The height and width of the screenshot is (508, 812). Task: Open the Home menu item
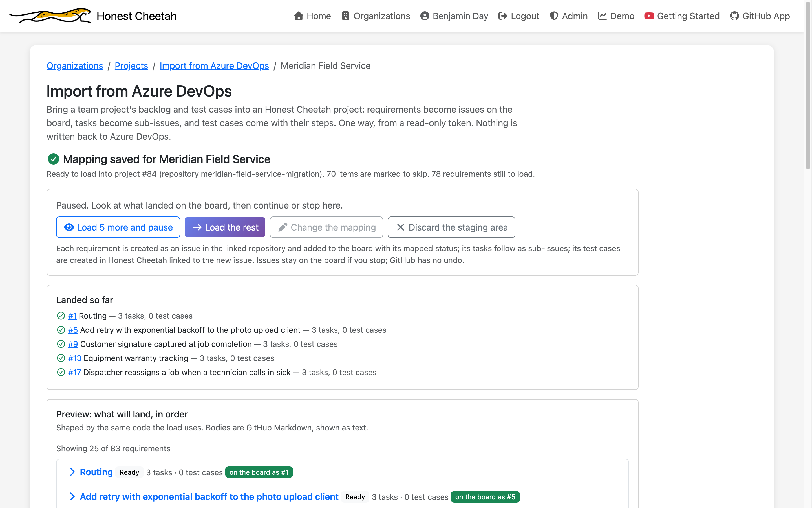pos(312,16)
